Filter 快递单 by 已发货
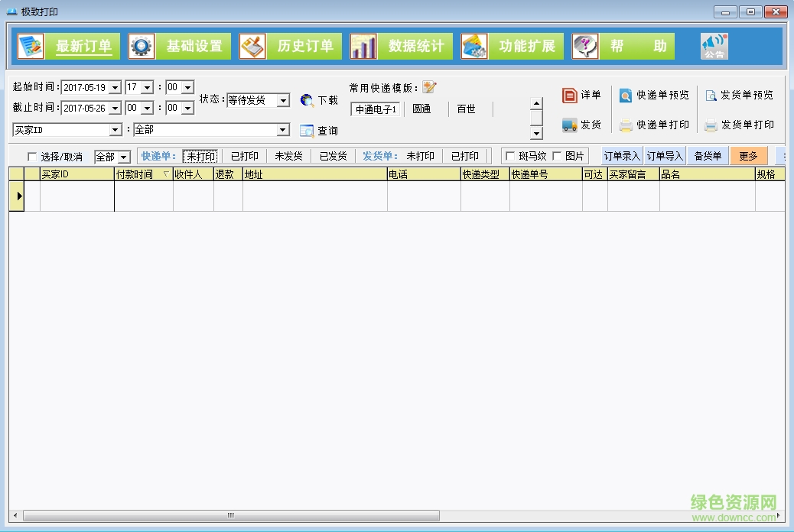This screenshot has height=532, width=794. [334, 157]
